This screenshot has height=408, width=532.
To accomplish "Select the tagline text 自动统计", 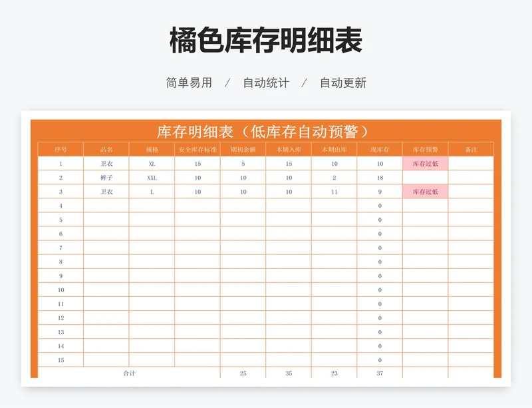I will [x=266, y=83].
